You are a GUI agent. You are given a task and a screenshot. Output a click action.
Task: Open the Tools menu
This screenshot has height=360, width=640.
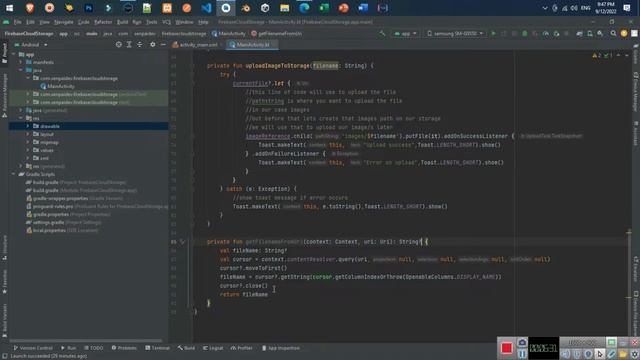pyautogui.click(x=151, y=22)
